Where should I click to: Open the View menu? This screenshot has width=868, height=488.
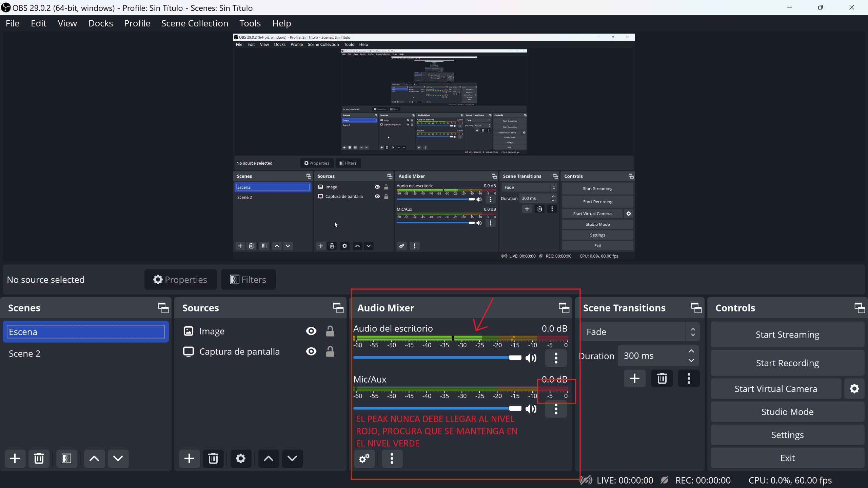[67, 23]
